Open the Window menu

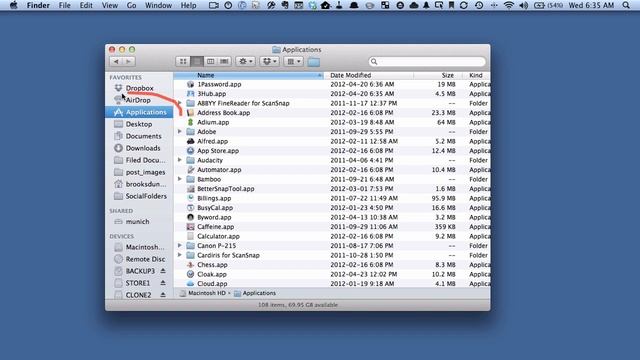point(158,5)
